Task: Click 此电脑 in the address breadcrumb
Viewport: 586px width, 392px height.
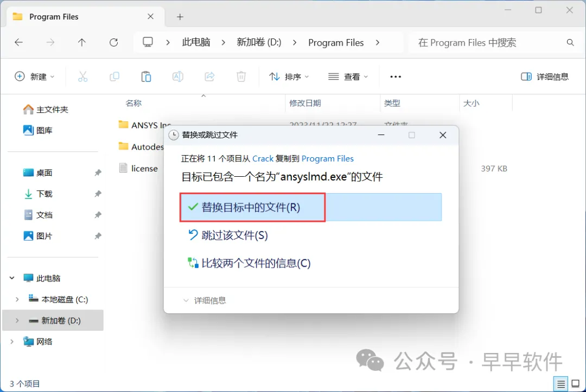Action: (x=196, y=42)
